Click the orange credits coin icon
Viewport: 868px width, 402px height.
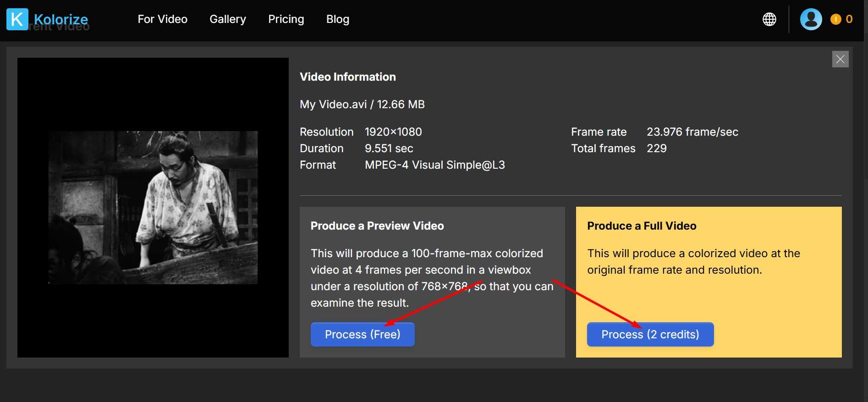coord(836,19)
